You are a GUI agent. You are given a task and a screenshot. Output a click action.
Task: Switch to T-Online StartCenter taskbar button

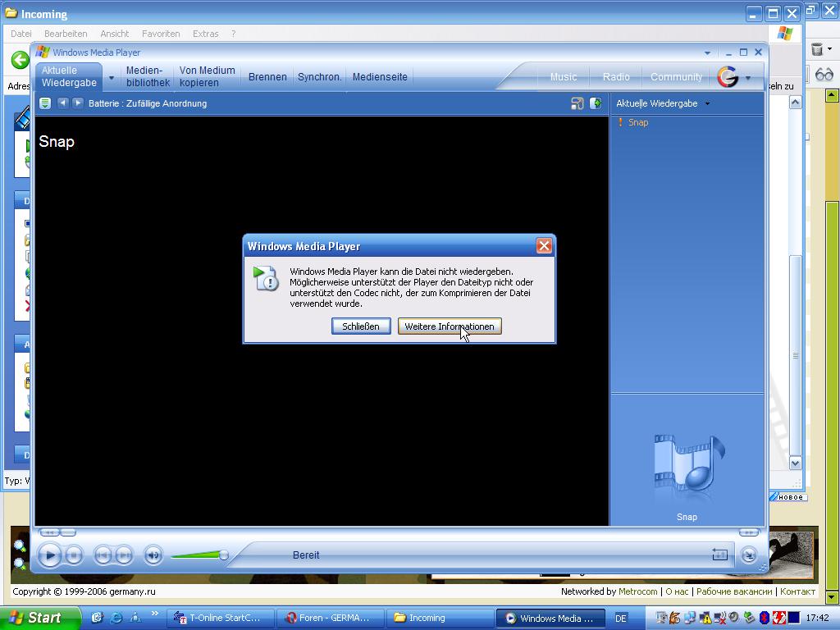tap(221, 618)
